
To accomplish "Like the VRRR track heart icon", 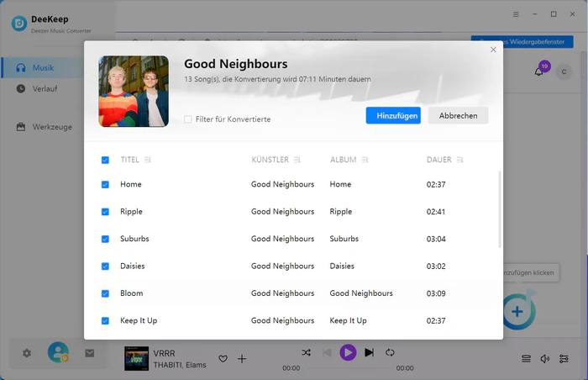I will coord(223,359).
